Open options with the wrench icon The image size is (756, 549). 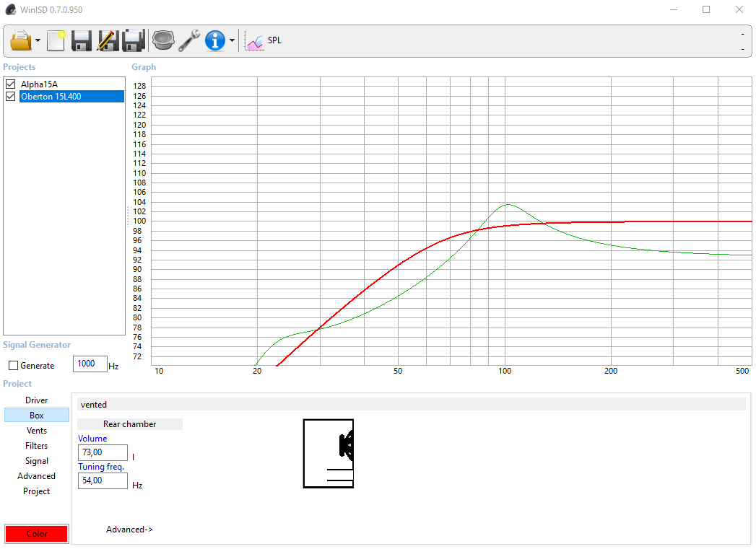(189, 40)
